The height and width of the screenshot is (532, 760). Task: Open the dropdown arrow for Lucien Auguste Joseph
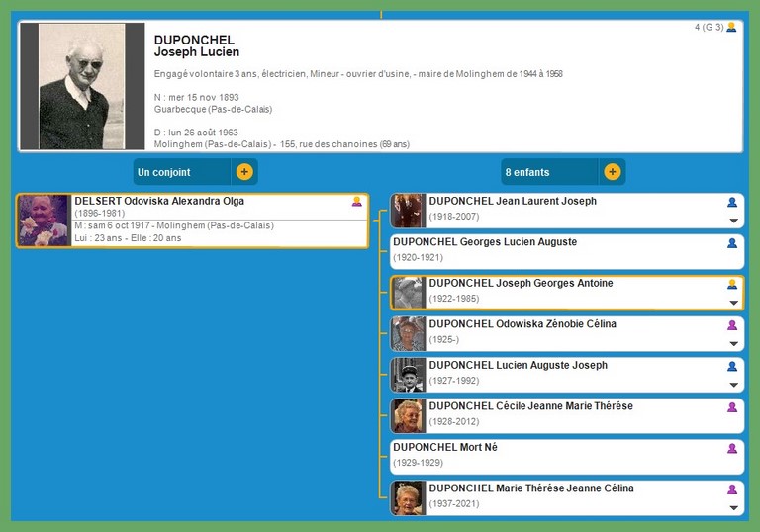click(x=733, y=385)
